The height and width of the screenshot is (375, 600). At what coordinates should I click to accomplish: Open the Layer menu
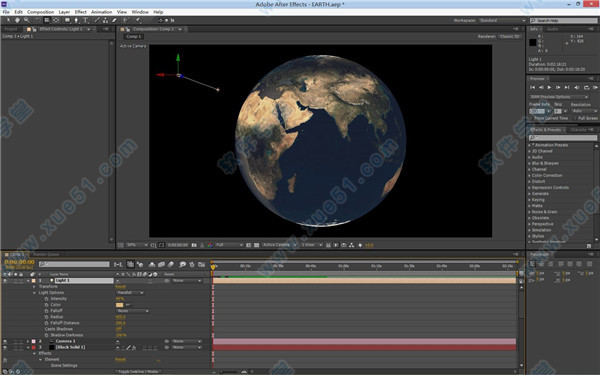click(64, 12)
